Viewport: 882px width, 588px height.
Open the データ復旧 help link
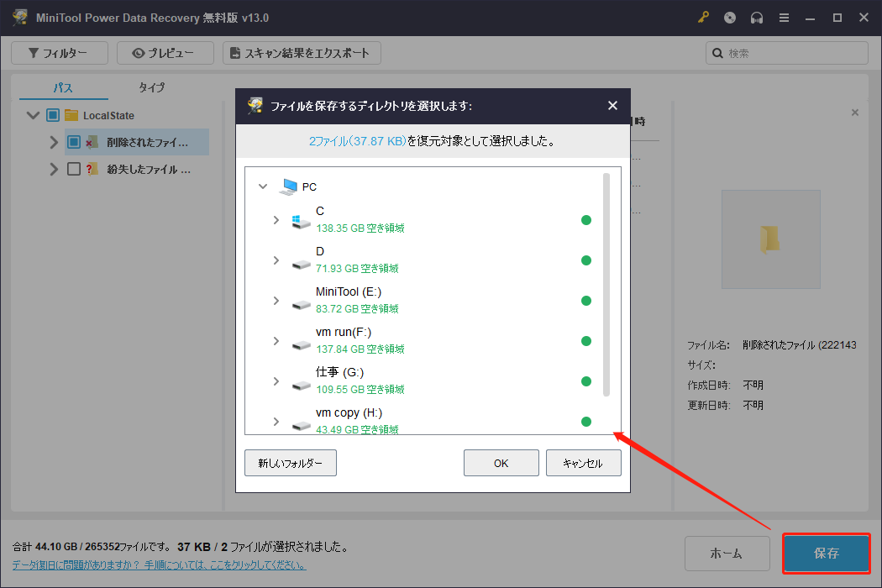[160, 565]
